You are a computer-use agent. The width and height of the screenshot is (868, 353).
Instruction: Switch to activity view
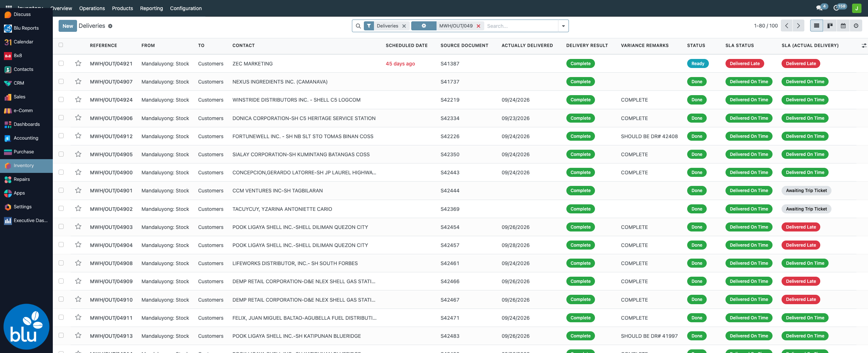point(856,26)
